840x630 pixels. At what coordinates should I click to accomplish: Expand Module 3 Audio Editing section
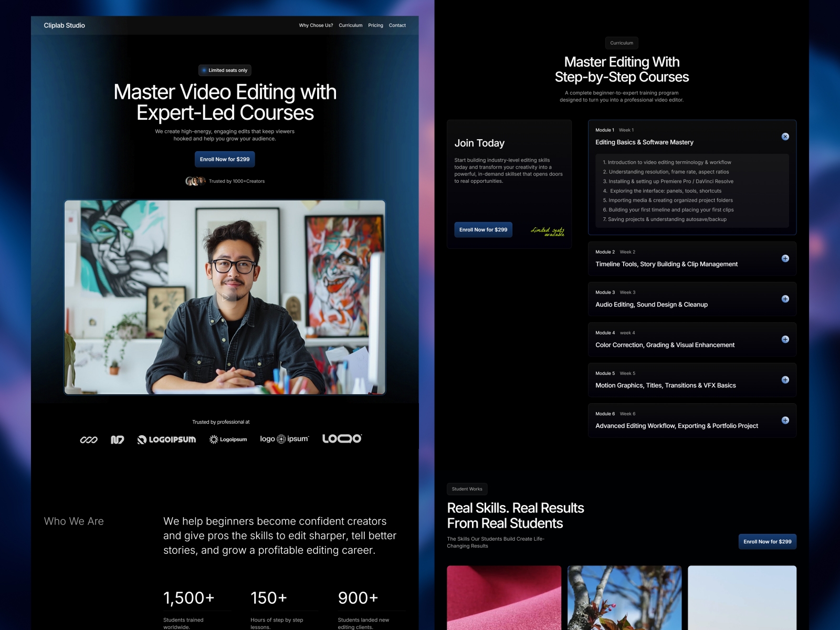coord(785,299)
